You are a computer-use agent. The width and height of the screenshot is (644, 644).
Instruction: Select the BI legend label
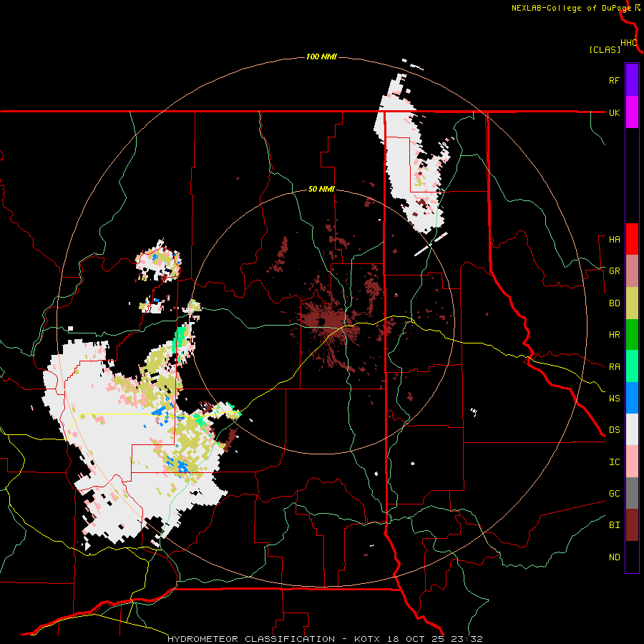(x=614, y=525)
